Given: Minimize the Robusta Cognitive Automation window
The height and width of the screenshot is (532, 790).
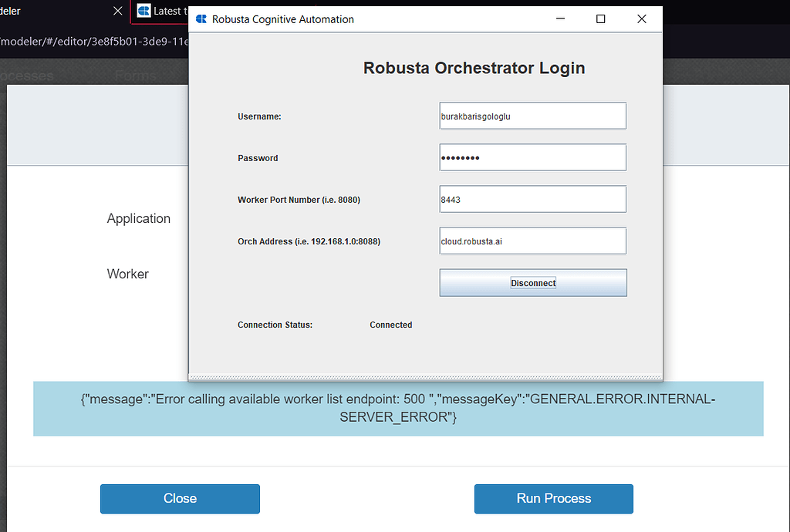Looking at the screenshot, I should tap(560, 19).
